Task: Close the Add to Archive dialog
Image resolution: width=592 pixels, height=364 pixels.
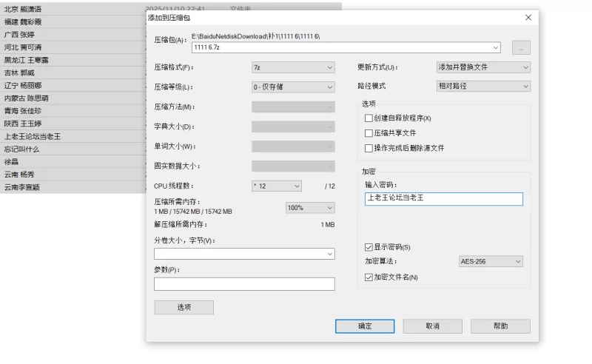Action: click(528, 17)
